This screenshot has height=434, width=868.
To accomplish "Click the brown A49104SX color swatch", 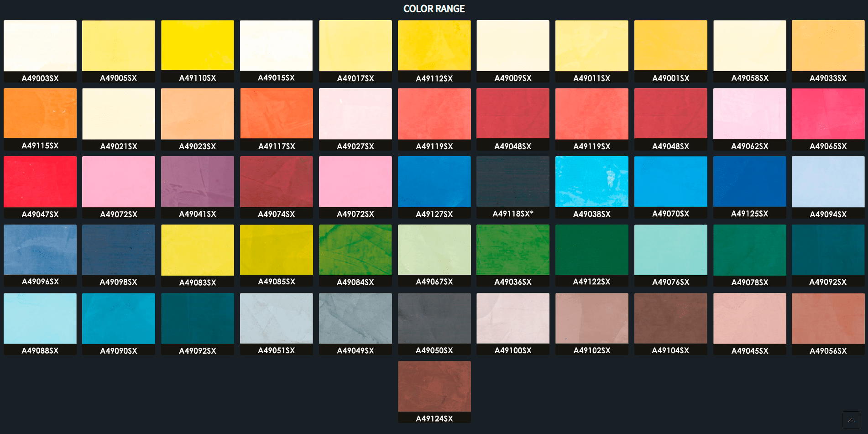I will (670, 318).
